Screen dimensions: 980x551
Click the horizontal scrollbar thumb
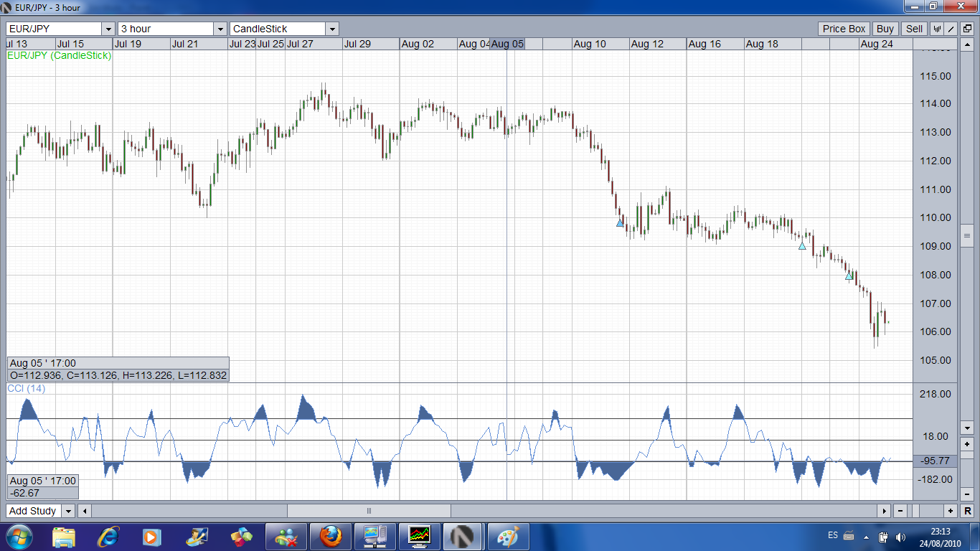tap(369, 511)
